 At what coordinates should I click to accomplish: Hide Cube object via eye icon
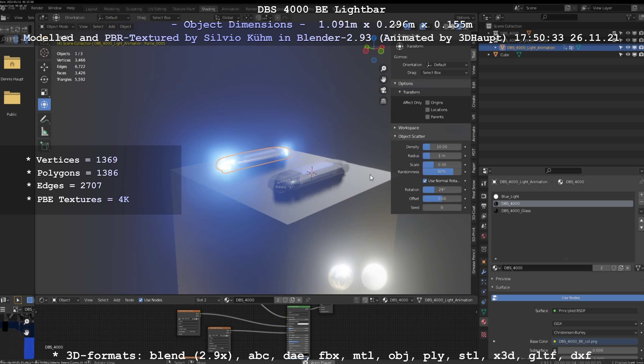628,54
